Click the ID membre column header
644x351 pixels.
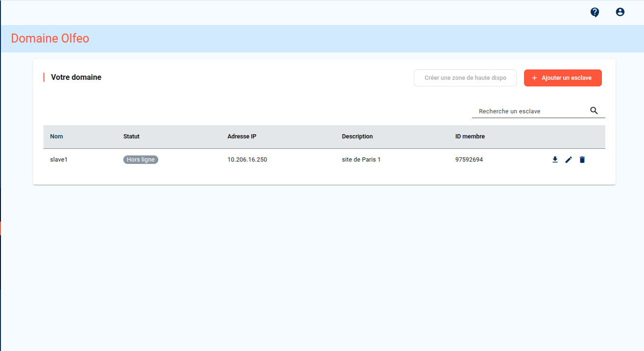coord(470,137)
